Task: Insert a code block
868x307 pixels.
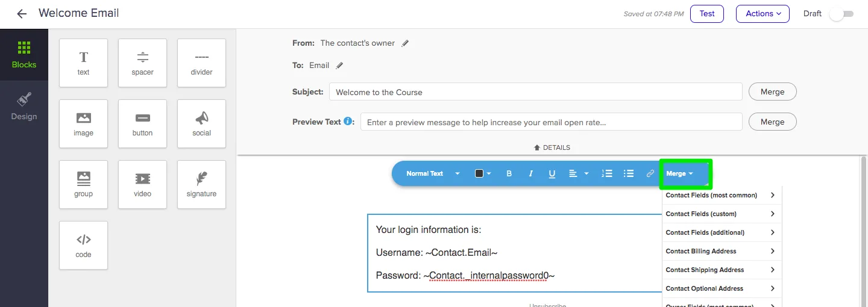Action: [x=83, y=245]
